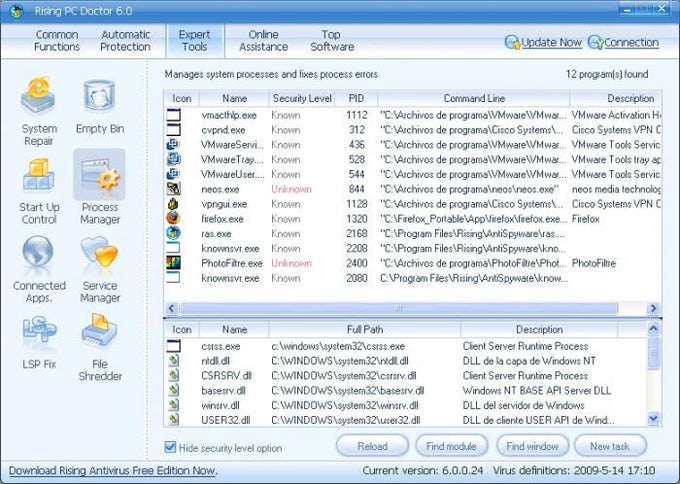Sort processes by Security Level column header

pos(302,98)
